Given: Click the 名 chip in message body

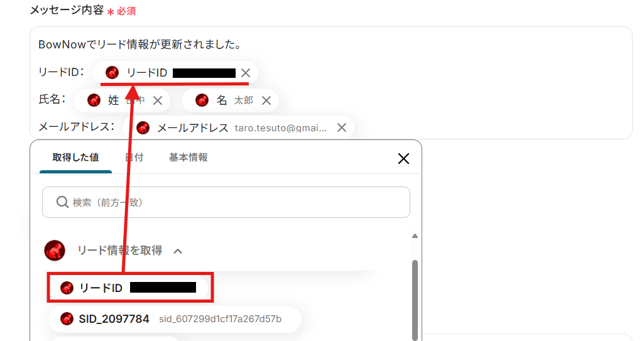Looking at the screenshot, I should point(230,100).
